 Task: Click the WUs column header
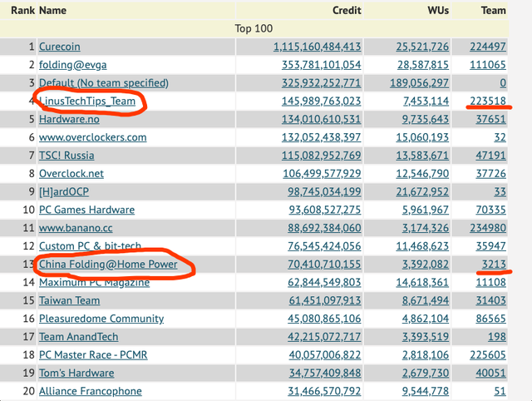438,11
